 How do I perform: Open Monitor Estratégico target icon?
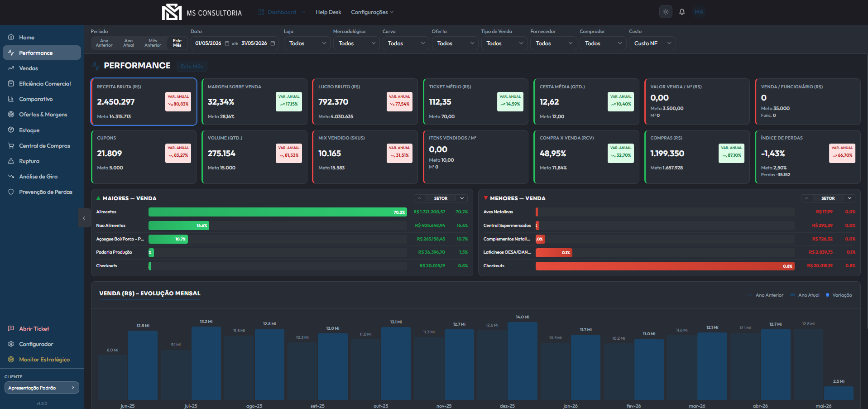click(11, 359)
